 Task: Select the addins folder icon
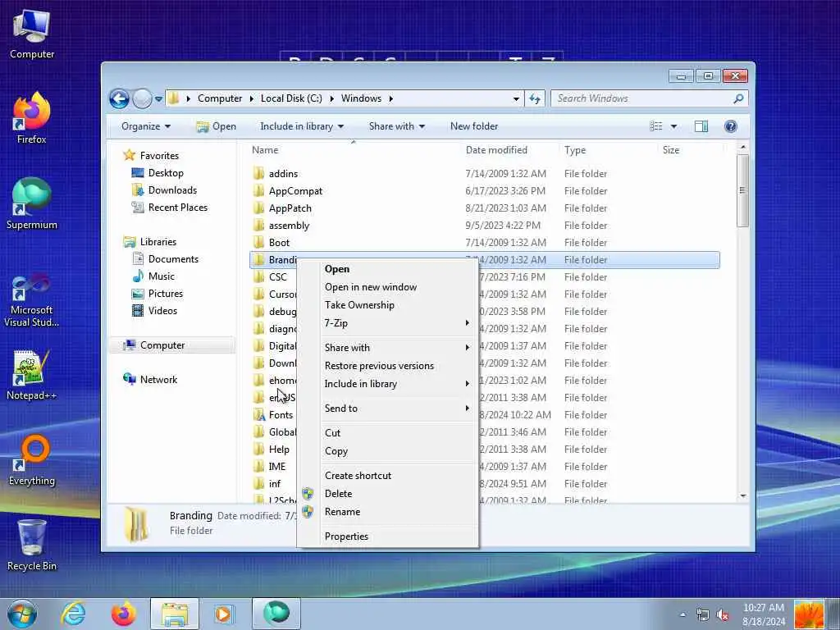259,173
